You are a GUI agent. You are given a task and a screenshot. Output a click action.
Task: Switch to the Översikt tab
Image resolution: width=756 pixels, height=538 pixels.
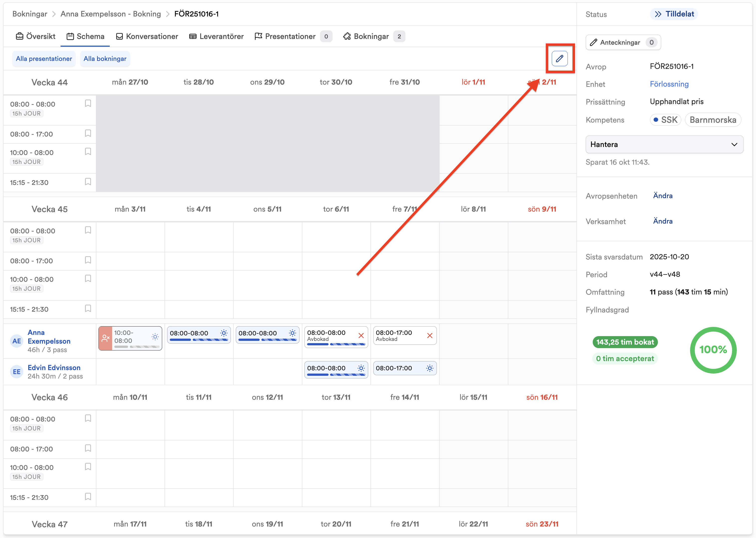[x=35, y=36]
